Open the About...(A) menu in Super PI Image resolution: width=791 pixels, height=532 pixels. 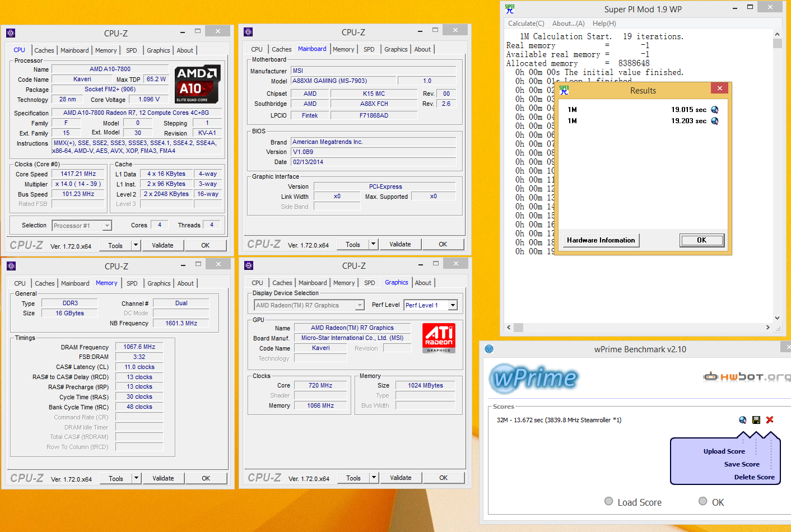[568, 24]
